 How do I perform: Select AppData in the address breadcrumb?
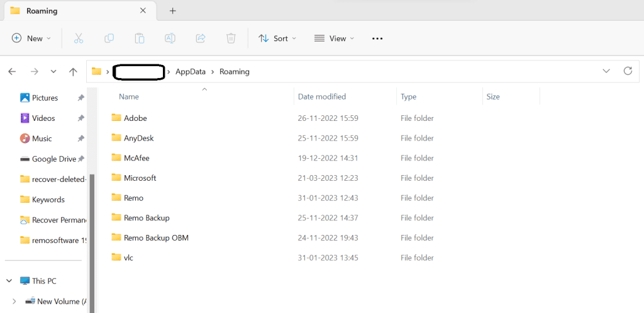190,72
